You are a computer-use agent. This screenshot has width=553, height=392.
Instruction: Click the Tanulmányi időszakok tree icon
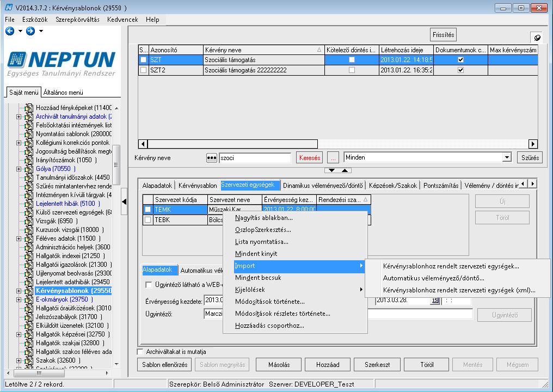(29, 177)
